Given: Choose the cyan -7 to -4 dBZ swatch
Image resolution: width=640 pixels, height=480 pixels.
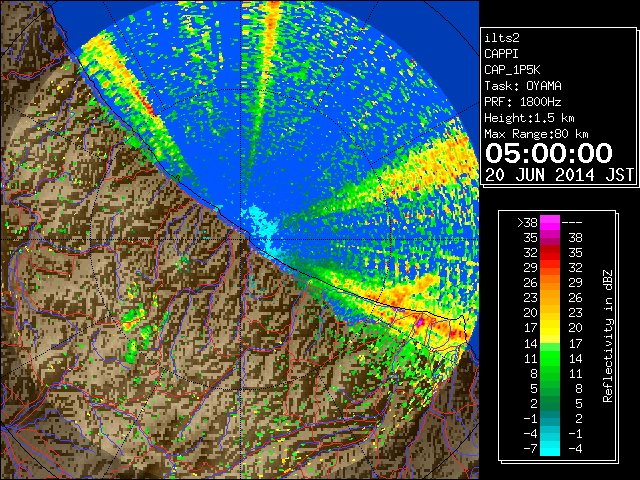Looking at the screenshot, I should [550, 448].
